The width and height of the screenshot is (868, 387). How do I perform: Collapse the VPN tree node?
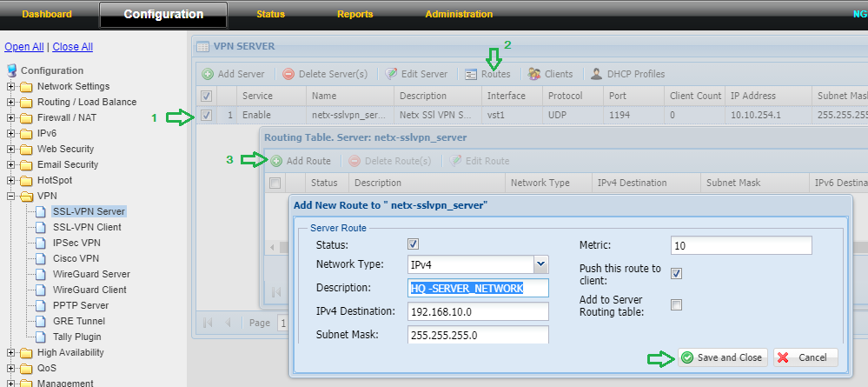pyautogui.click(x=11, y=196)
